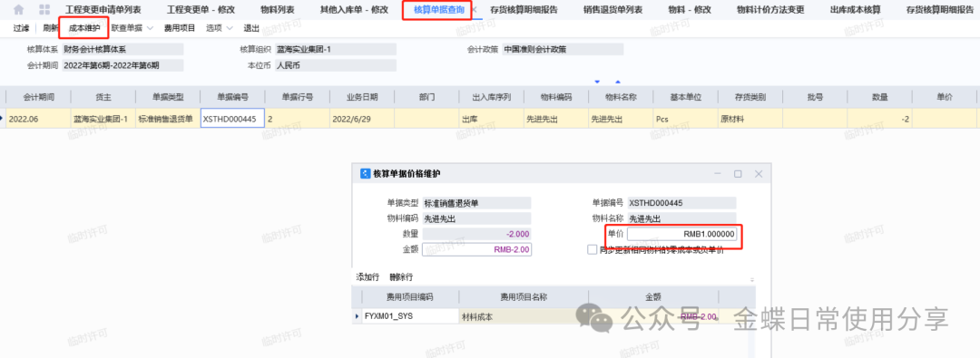Close the 核算单据价格维护 dialog
This screenshot has width=980, height=358.
[758, 174]
